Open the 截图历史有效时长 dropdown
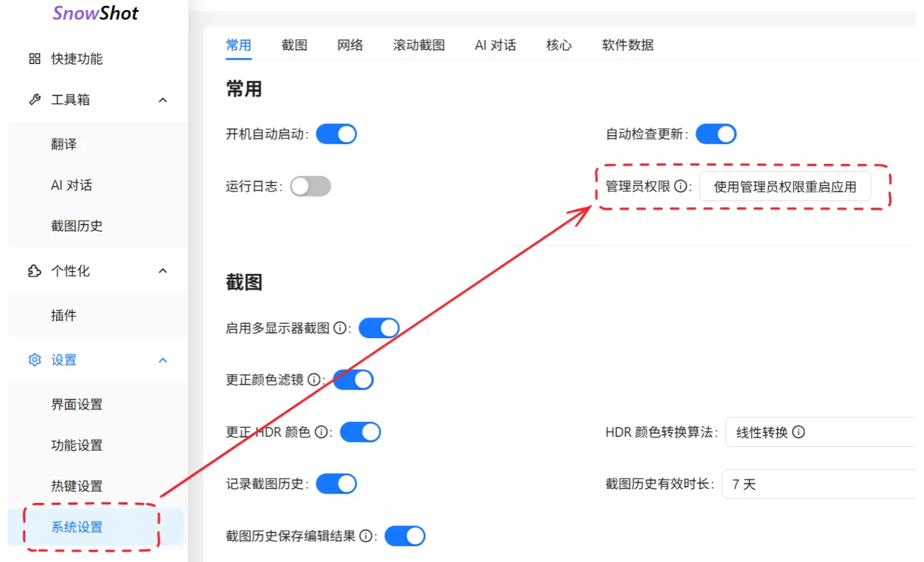 [818, 484]
